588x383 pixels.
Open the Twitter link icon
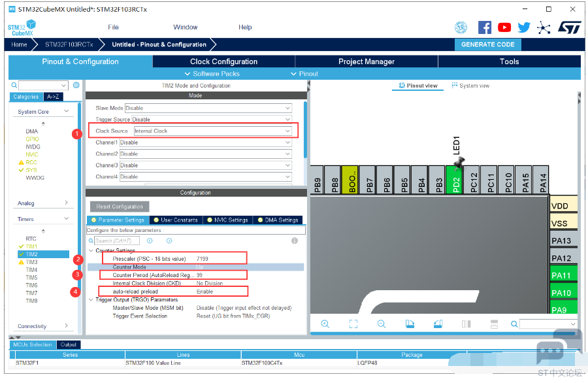coord(524,27)
